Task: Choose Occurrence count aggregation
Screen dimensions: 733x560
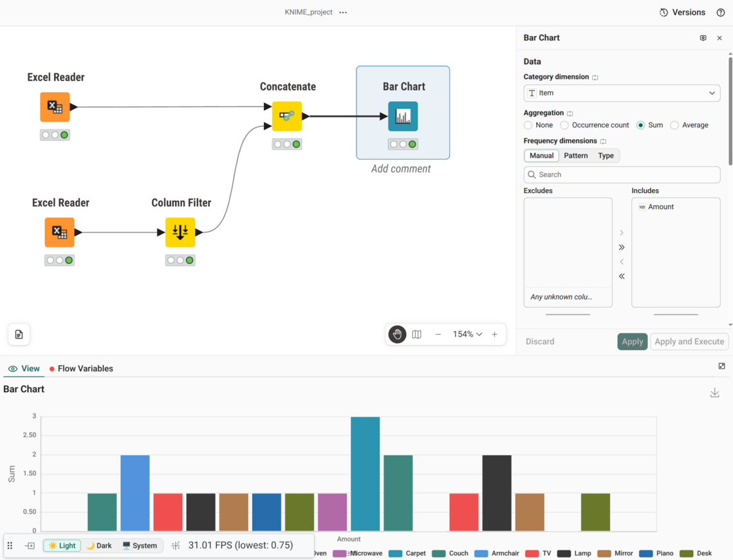Action: click(x=564, y=126)
